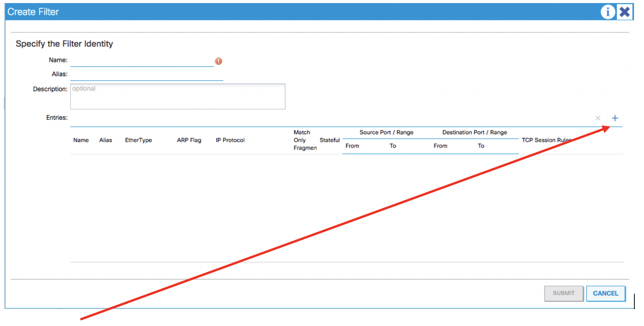The height and width of the screenshot is (326, 644).
Task: Click From under Source Port / Range
Action: pos(352,146)
